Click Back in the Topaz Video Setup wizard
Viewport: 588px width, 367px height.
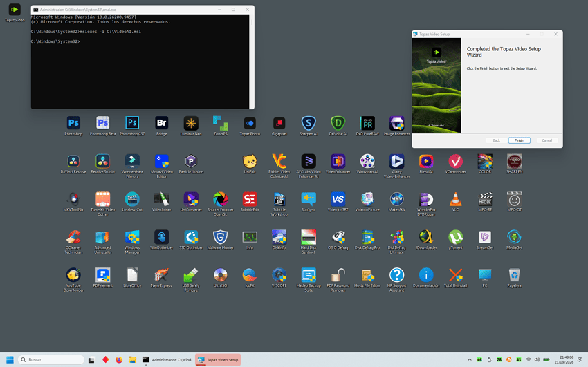point(497,140)
